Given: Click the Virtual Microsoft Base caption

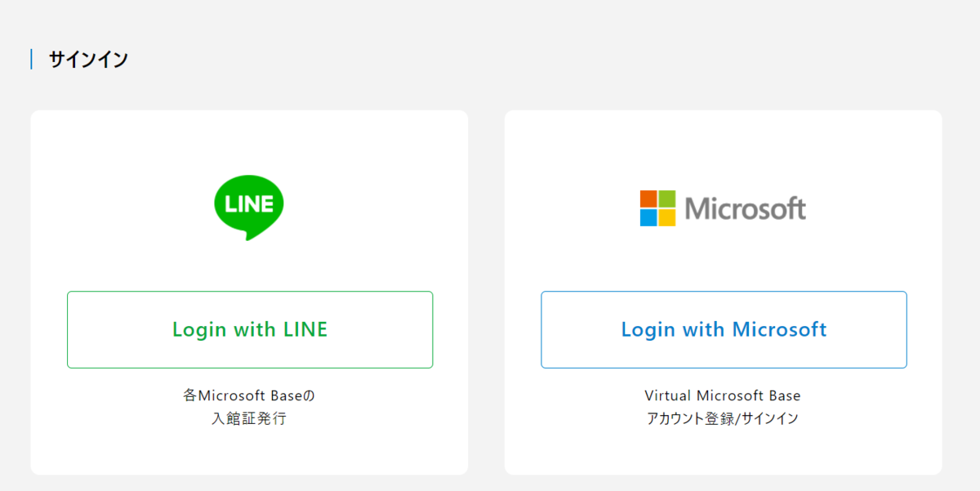Looking at the screenshot, I should (723, 395).
